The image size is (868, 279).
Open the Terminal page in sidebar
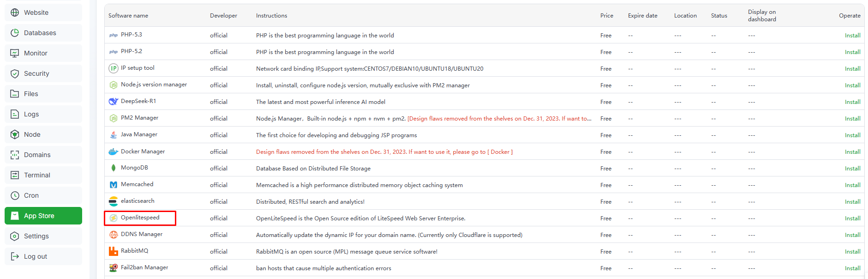[37, 175]
